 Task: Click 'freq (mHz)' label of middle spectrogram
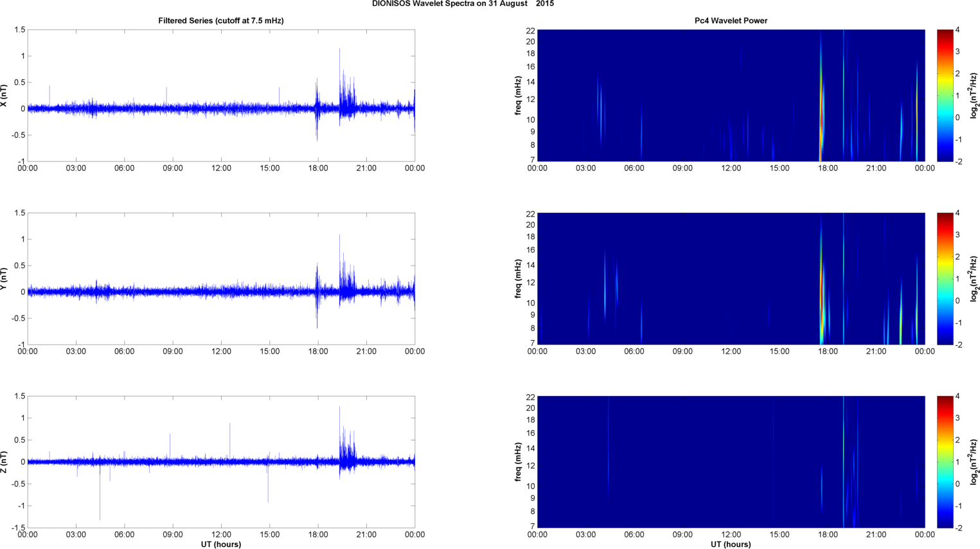(x=518, y=279)
